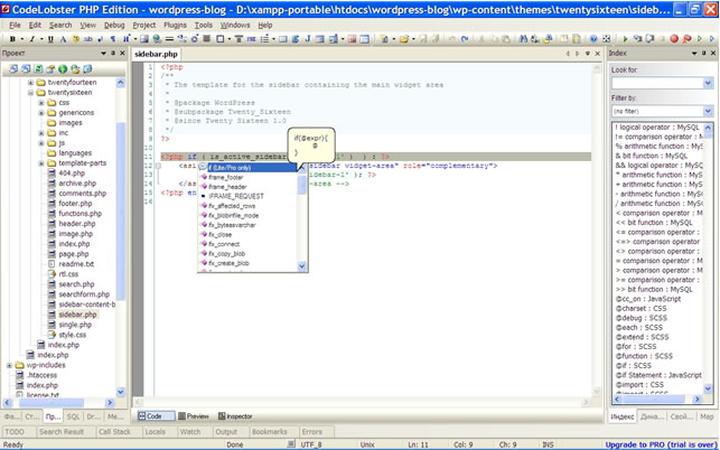
Task: Toggle Bold formatting in the toolbar
Action: click(12, 39)
